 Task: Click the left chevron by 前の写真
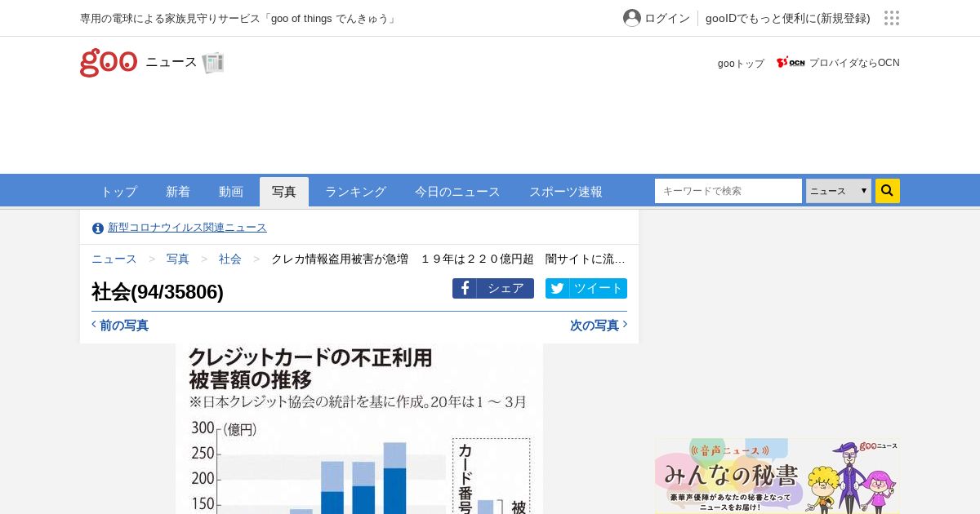point(94,325)
